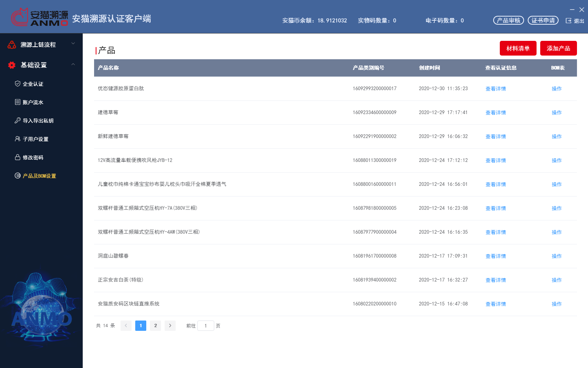Open 导入导出私钥 in the sidebar
Image resolution: width=588 pixels, height=368 pixels.
click(x=38, y=121)
